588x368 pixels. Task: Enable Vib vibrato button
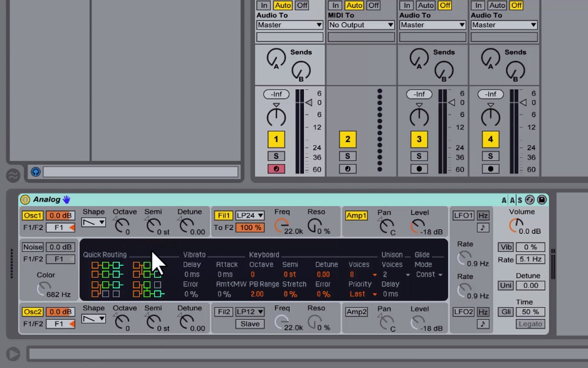(x=505, y=247)
